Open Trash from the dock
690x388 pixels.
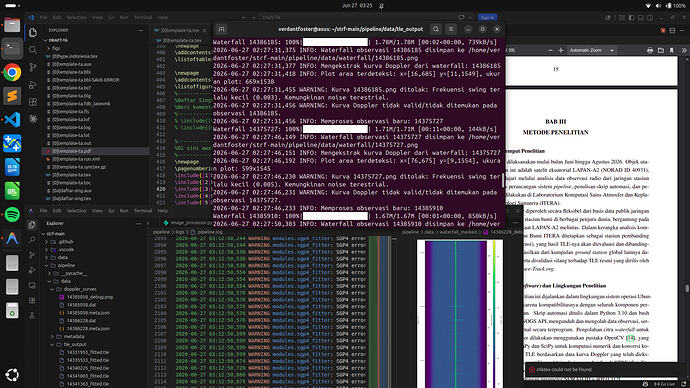[x=12, y=310]
